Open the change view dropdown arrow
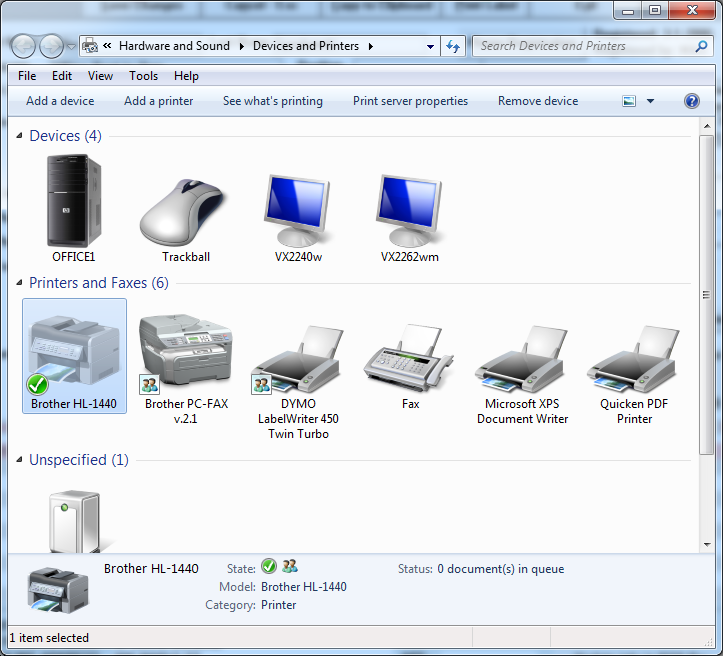 coord(650,101)
